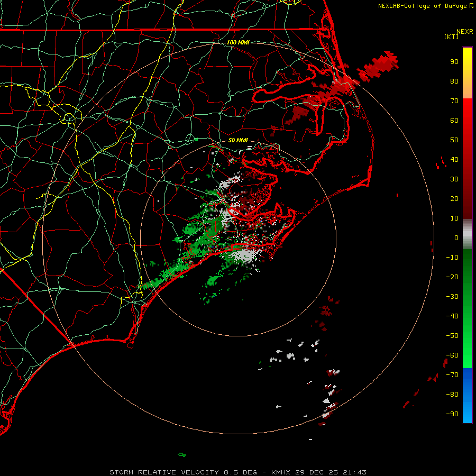Click the green segment of the color bar
The height and width of the screenshot is (476, 476).
click(x=467, y=309)
